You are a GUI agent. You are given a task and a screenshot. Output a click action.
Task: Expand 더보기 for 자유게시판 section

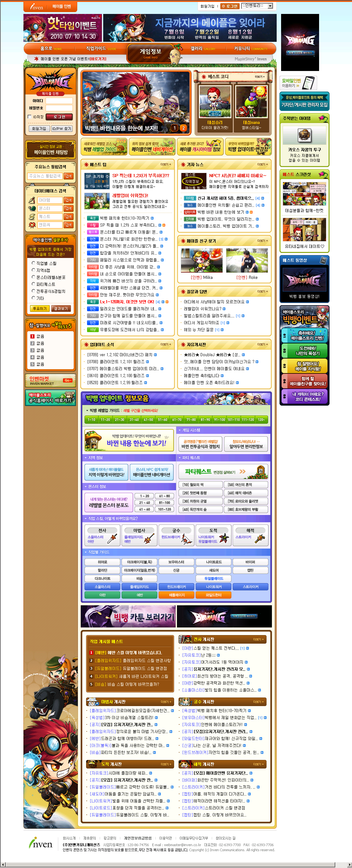(x=263, y=344)
